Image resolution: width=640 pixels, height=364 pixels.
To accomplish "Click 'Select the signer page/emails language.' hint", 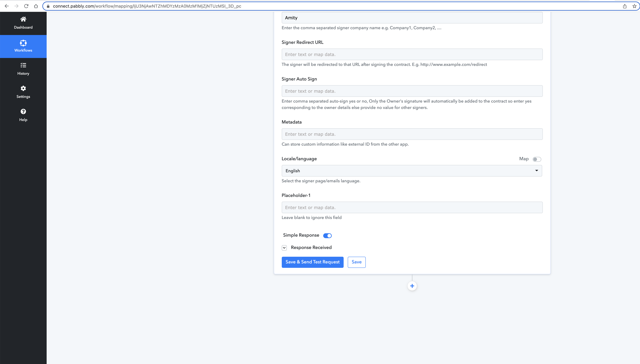I will point(321,181).
